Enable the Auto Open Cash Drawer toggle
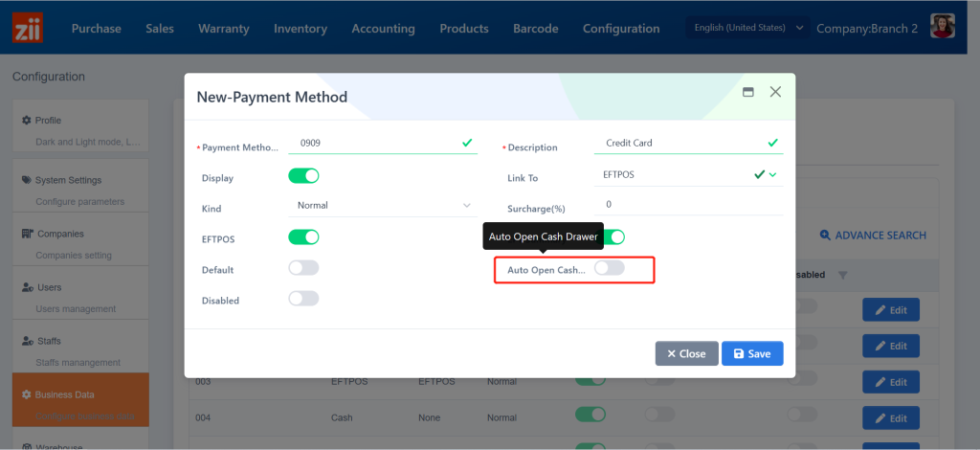The height and width of the screenshot is (450, 980). pos(609,269)
